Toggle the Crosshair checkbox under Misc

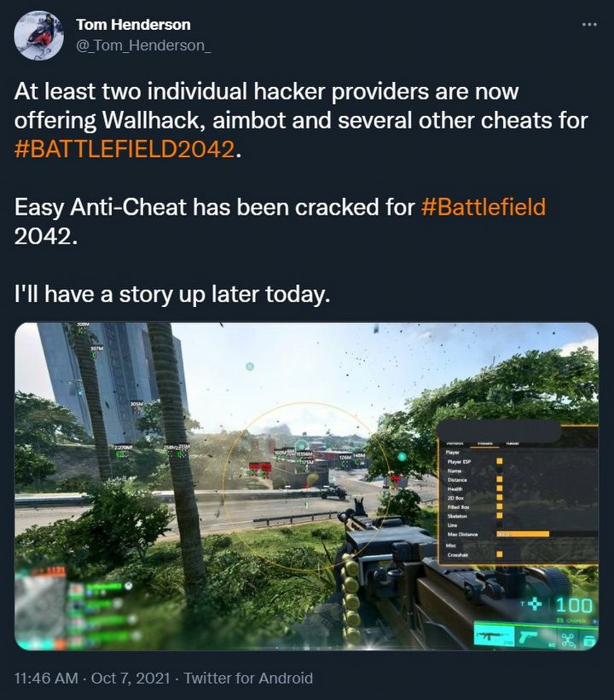(499, 554)
